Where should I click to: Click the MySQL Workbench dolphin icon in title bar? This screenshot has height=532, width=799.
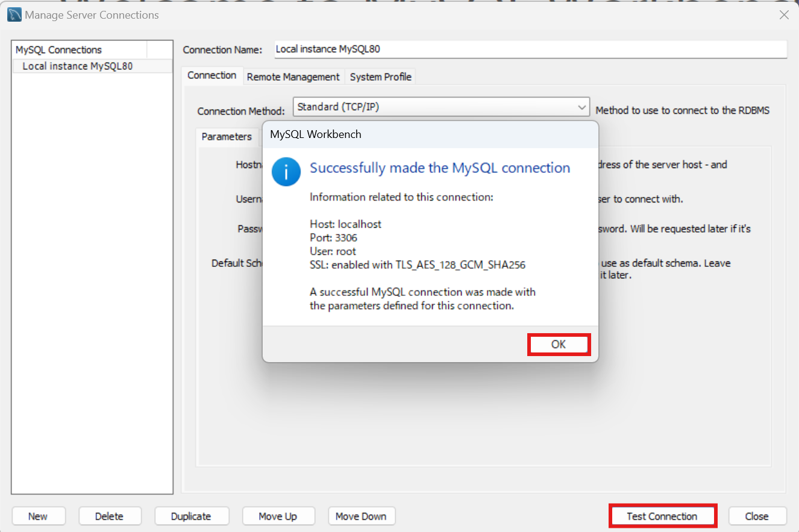tap(13, 14)
